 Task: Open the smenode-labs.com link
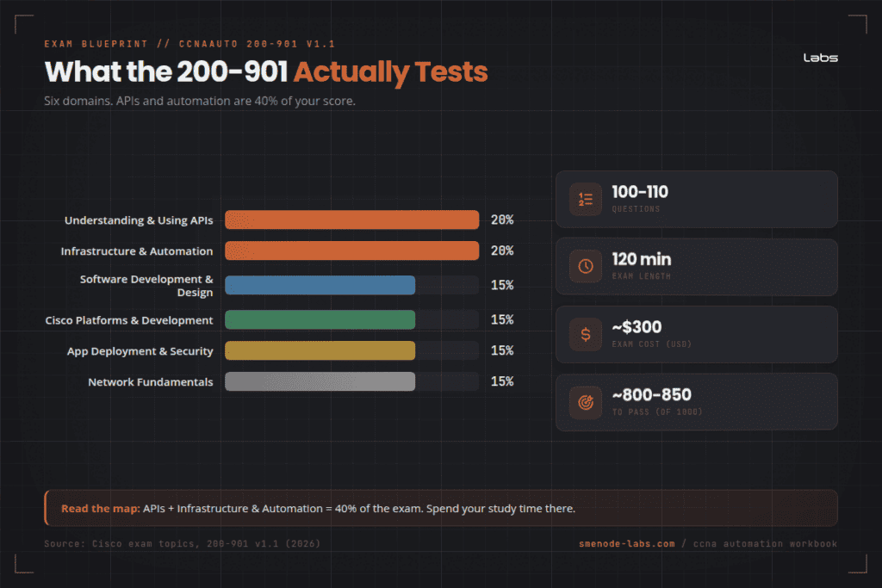(627, 543)
